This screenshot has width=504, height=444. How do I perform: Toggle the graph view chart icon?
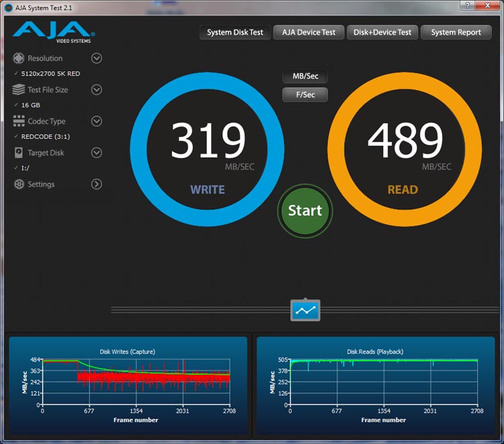305,310
